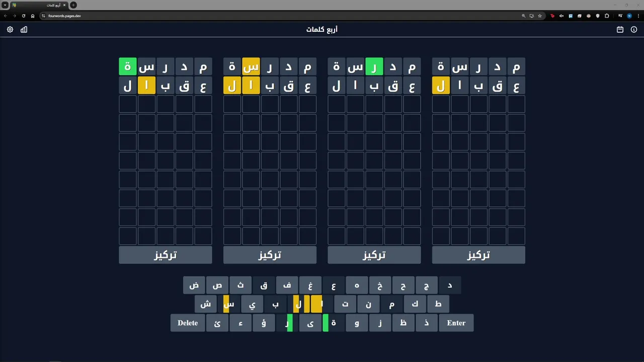The width and height of the screenshot is (644, 362).
Task: Tap the ح key
Action: (x=403, y=285)
